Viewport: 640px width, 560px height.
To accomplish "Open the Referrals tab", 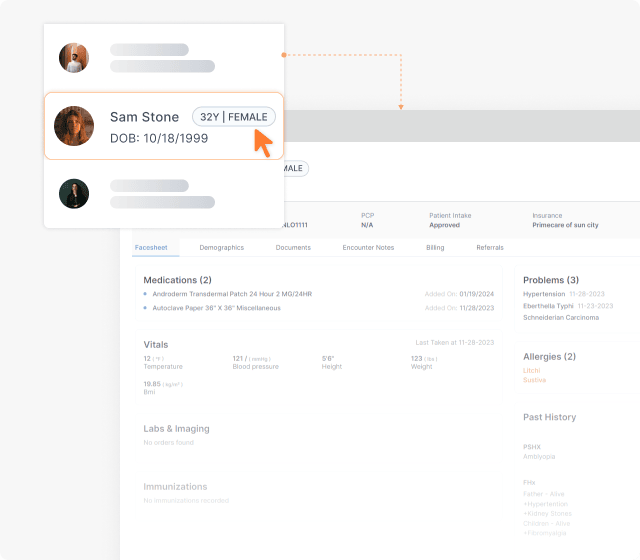I will (490, 247).
